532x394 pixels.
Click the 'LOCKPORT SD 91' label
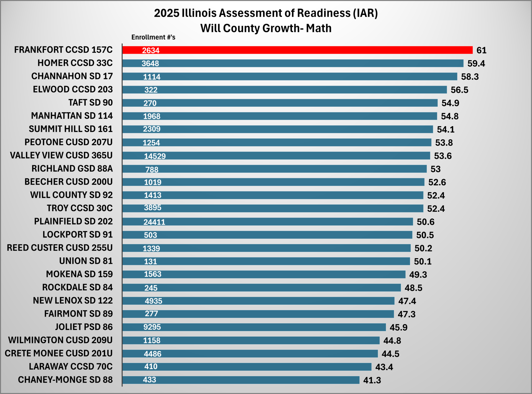coord(78,235)
